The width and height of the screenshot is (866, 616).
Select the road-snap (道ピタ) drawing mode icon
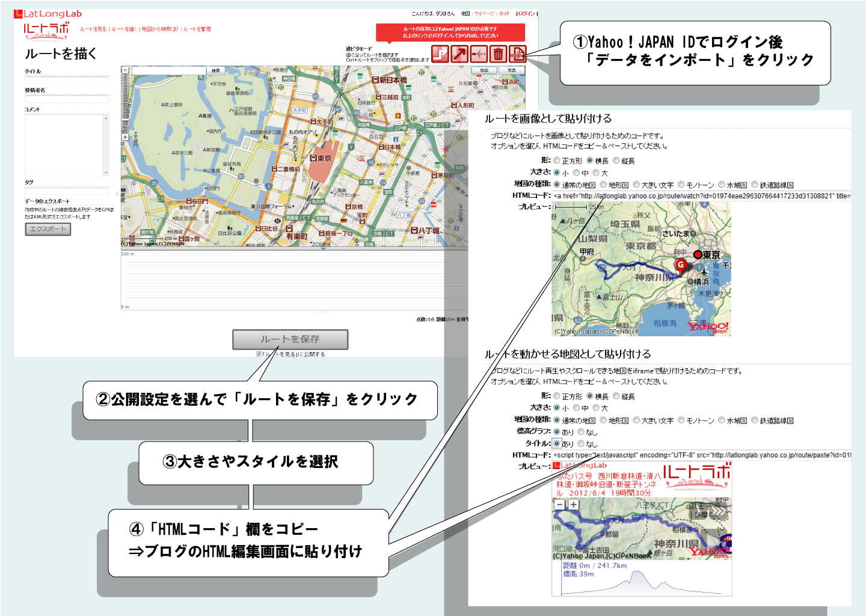click(x=440, y=54)
